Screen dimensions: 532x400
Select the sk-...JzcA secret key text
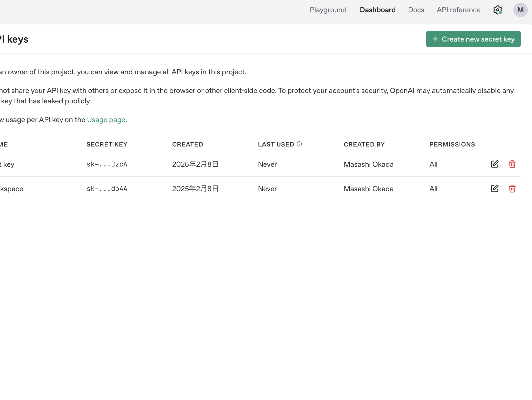coord(107,164)
